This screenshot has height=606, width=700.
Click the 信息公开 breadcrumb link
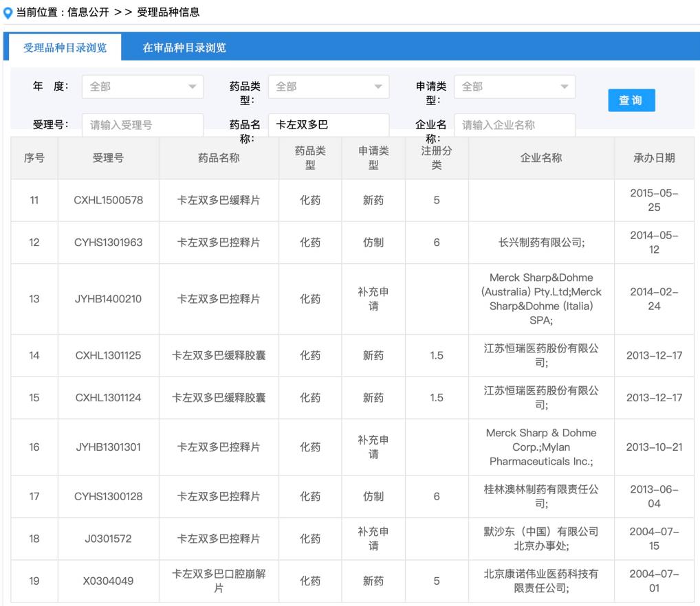click(88, 12)
